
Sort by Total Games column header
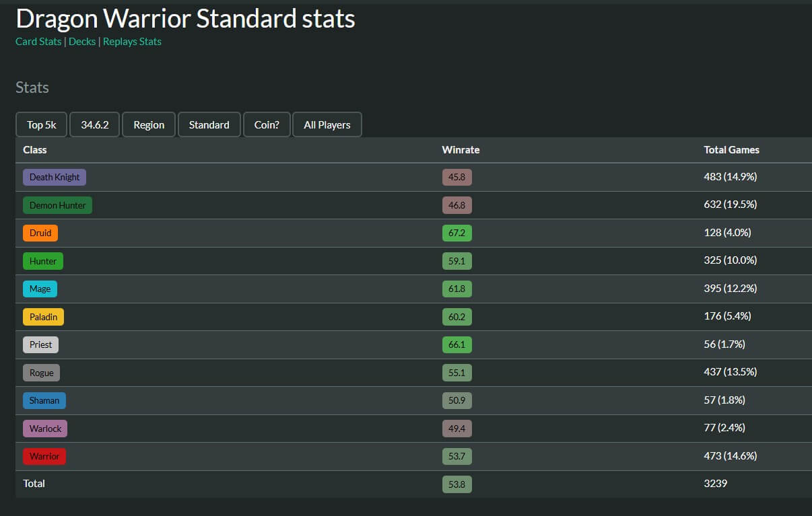(731, 150)
